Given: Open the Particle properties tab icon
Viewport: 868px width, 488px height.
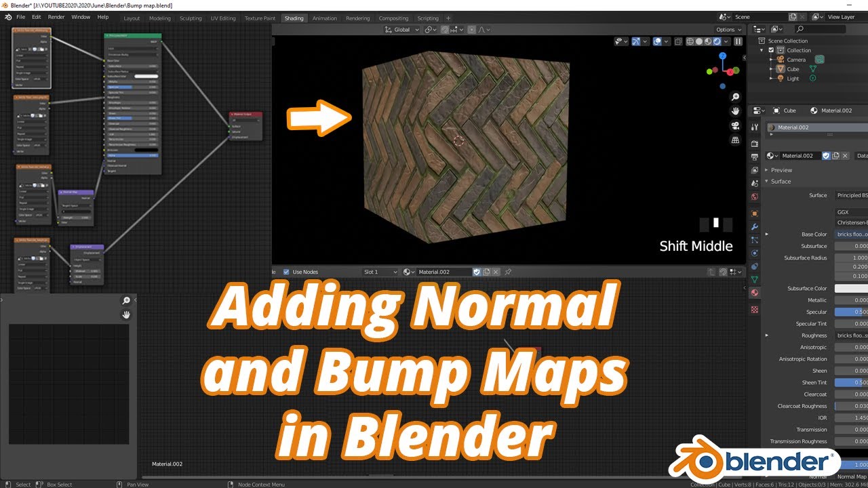Looking at the screenshot, I should click(x=755, y=240).
